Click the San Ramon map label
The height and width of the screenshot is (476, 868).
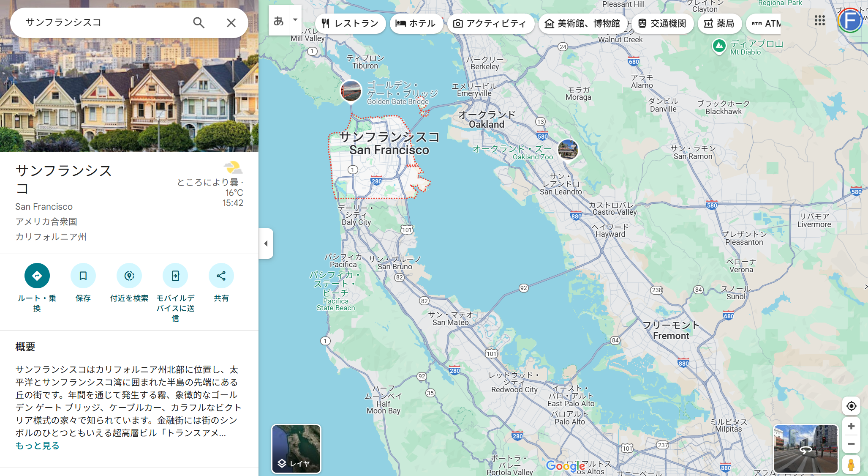point(693,153)
